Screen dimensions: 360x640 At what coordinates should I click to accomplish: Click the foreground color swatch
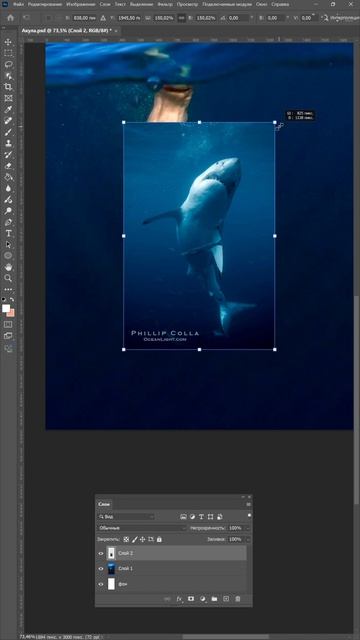pyautogui.click(x=6, y=308)
